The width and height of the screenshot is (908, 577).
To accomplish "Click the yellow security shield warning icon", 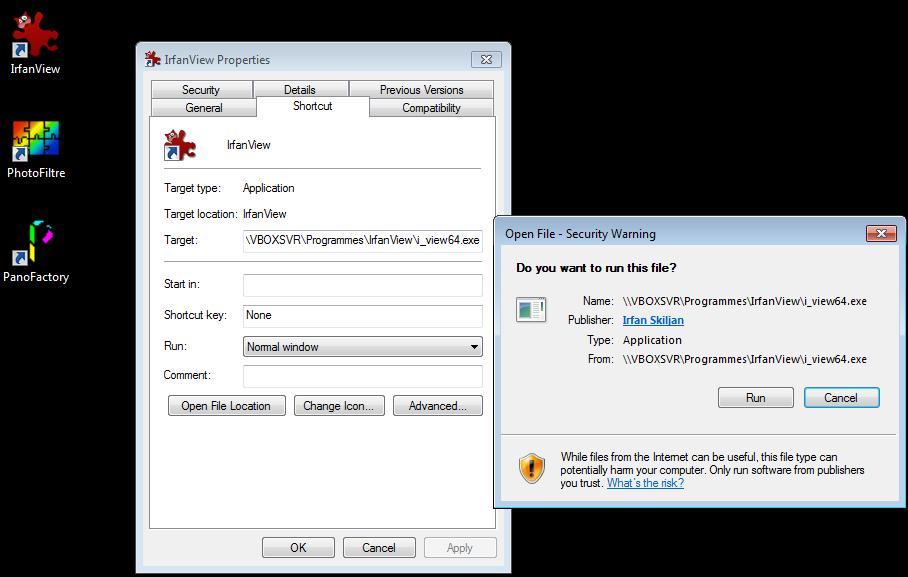I will pyautogui.click(x=532, y=467).
